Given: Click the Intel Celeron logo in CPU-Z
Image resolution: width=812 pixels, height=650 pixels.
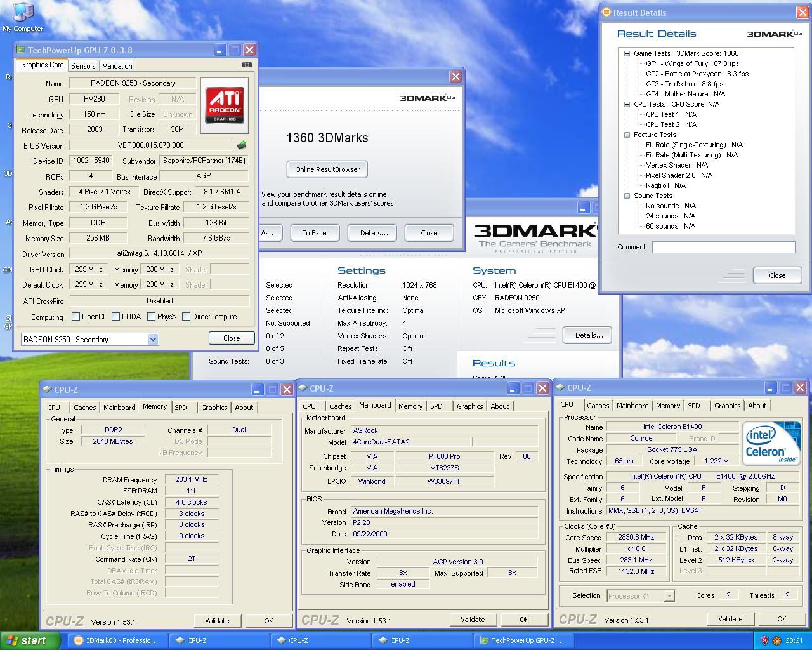Looking at the screenshot, I should (x=771, y=442).
